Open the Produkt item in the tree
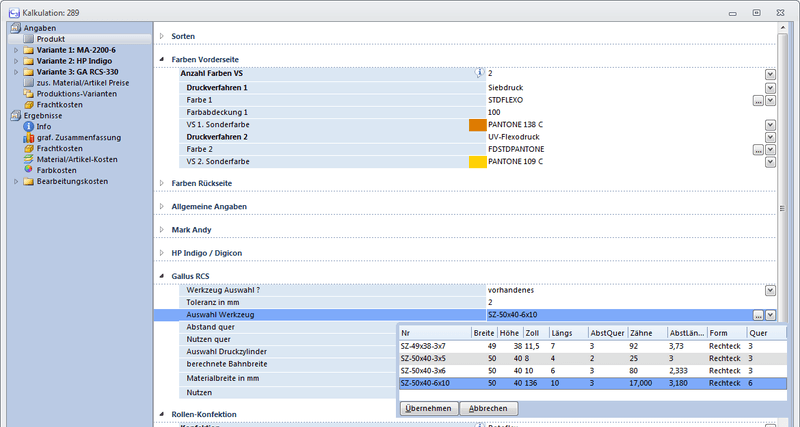This screenshot has height=427, width=800. pyautogui.click(x=51, y=39)
